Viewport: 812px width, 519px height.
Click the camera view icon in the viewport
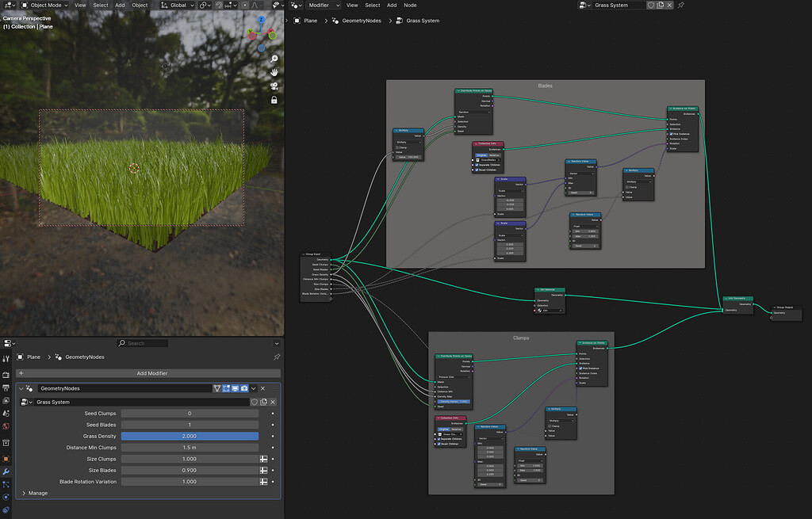tap(274, 86)
